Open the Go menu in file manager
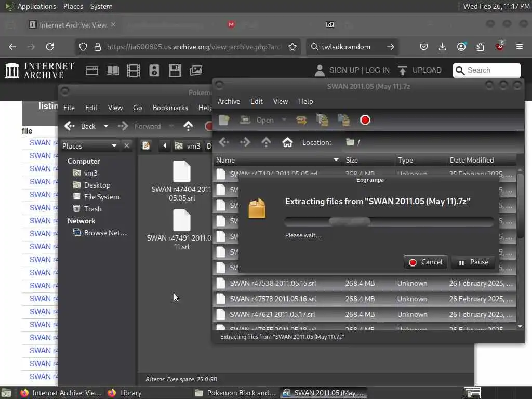The width and height of the screenshot is (532, 399). (137, 108)
